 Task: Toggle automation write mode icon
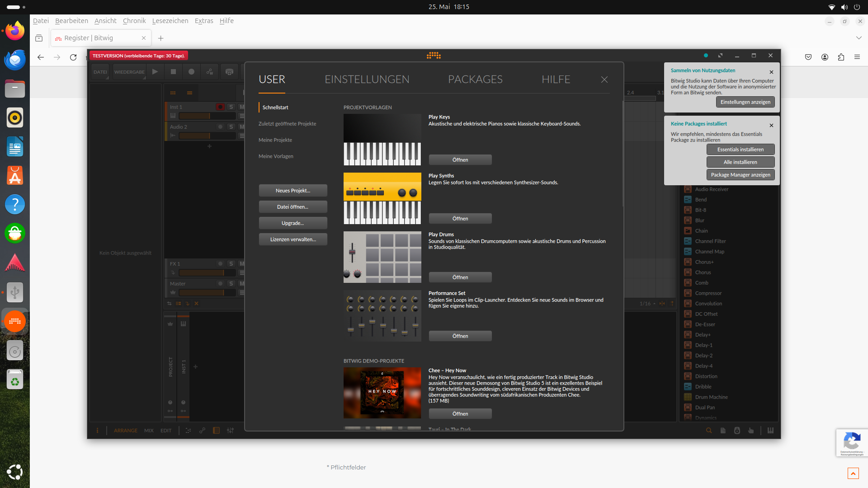pyautogui.click(x=210, y=72)
